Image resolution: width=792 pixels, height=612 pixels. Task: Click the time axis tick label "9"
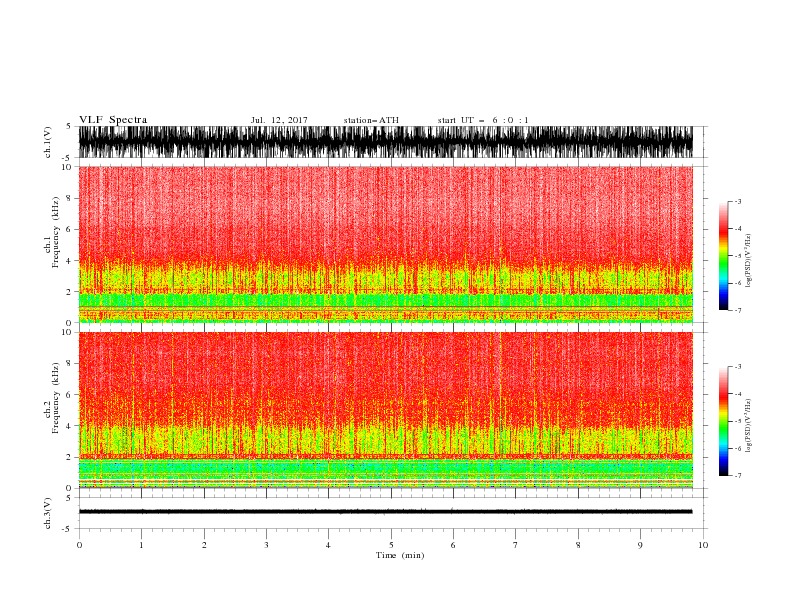(x=640, y=545)
